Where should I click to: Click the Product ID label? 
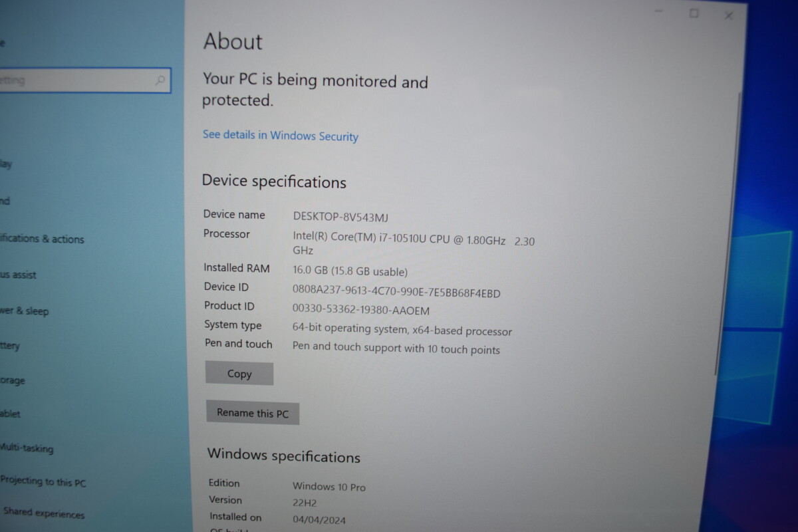229,307
